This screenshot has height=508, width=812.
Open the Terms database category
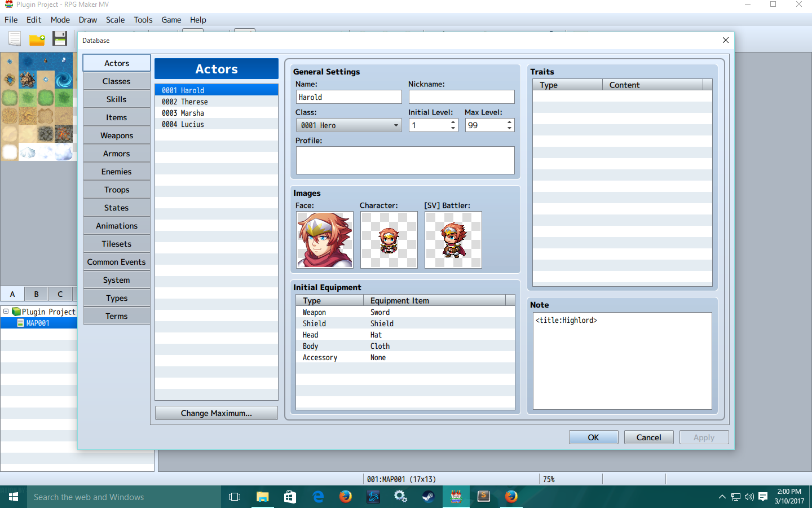pyautogui.click(x=116, y=316)
